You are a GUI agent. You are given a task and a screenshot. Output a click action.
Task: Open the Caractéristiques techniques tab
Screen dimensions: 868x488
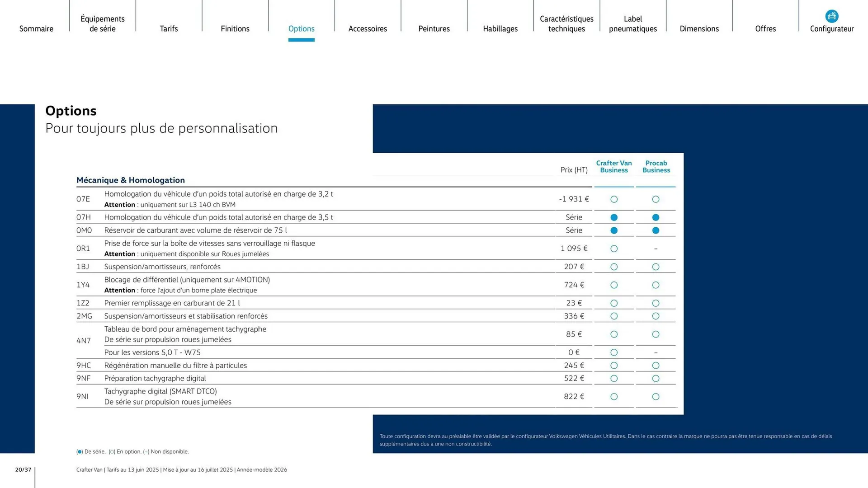(x=566, y=23)
